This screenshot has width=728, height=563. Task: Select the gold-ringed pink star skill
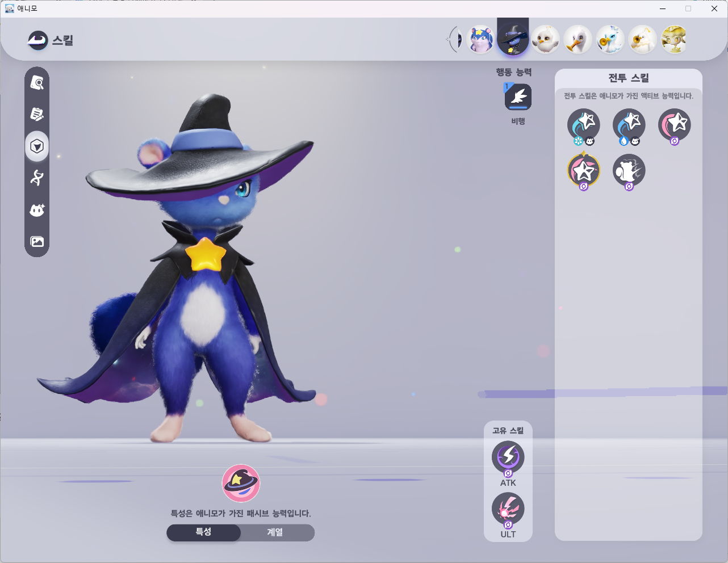coord(584,170)
